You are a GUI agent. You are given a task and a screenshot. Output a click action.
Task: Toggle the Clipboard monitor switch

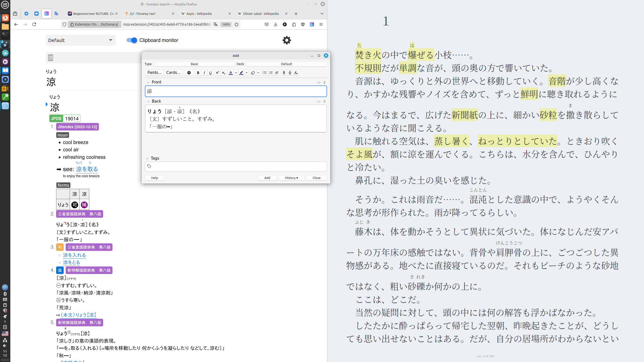(132, 40)
